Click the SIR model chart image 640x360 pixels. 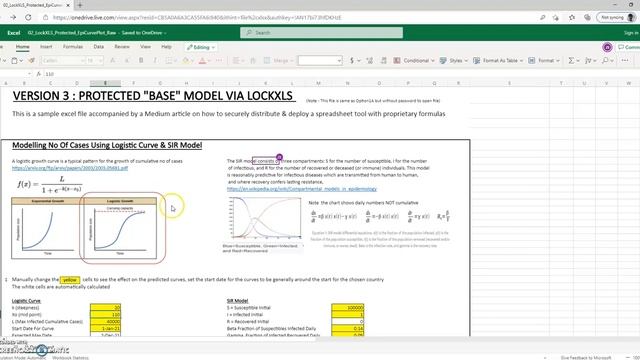tap(265, 218)
